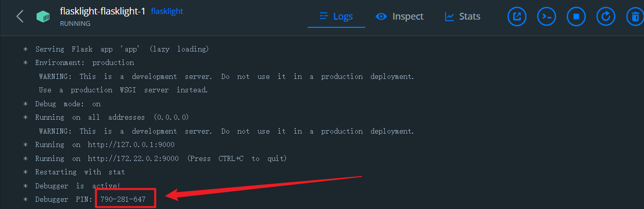
Task: Click the RUNNING status label
Action: click(75, 23)
